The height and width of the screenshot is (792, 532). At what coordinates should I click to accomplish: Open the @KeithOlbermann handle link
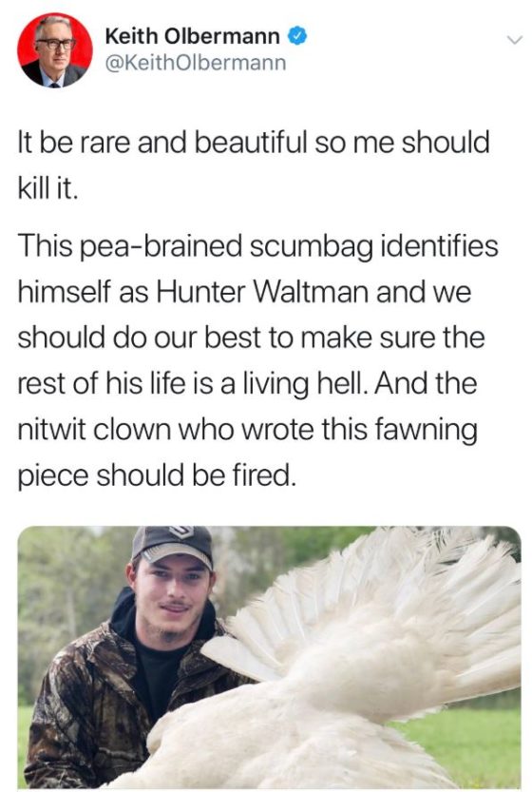click(196, 63)
